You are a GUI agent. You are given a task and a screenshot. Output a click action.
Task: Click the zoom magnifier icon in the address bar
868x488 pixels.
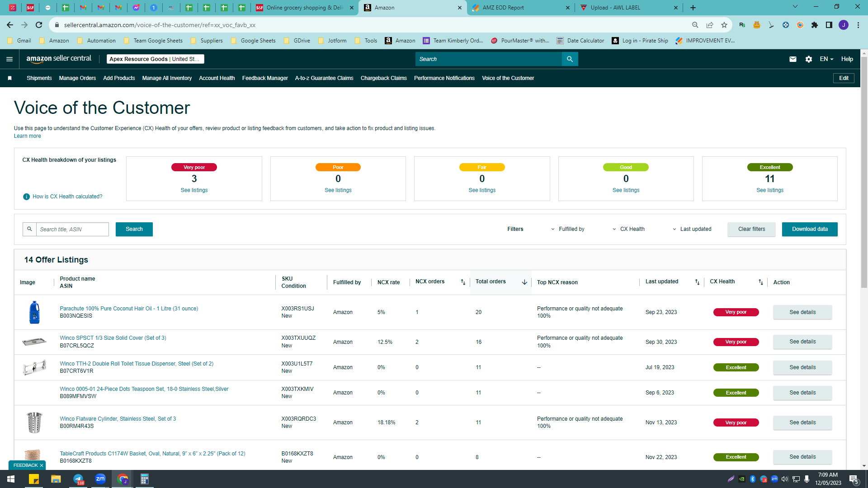pos(695,25)
